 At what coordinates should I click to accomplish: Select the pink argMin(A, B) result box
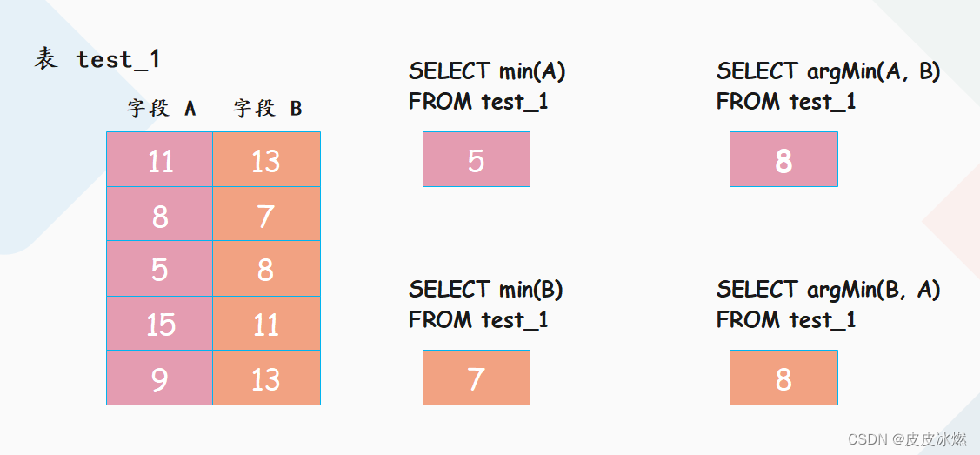point(783,158)
